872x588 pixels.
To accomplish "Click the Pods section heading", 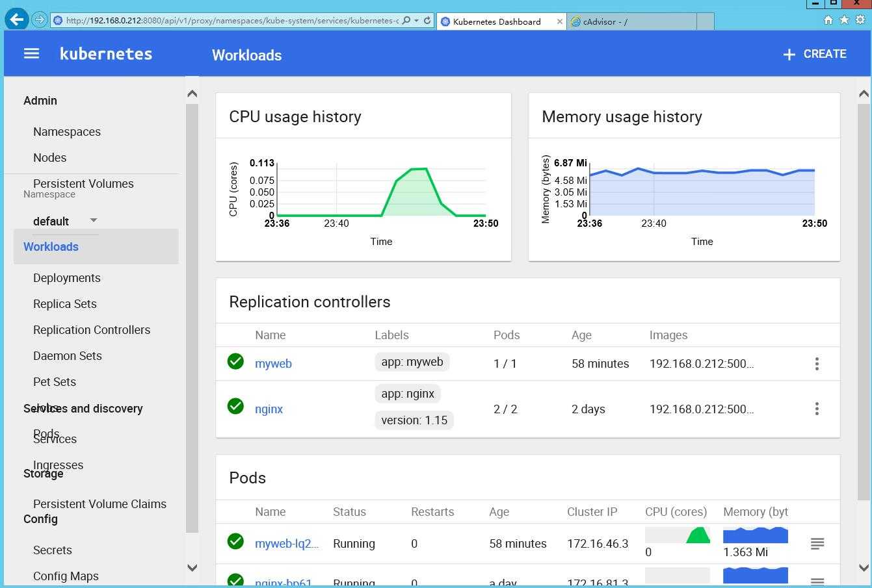I will 247,478.
